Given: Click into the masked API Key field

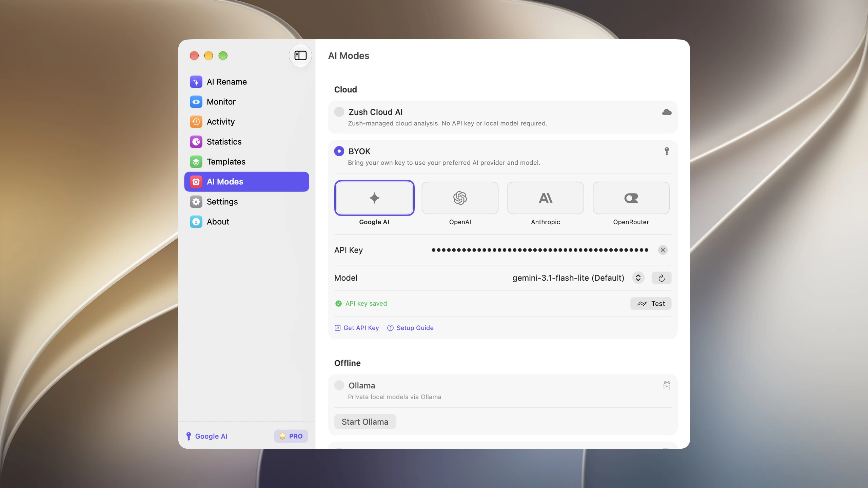Looking at the screenshot, I should 540,250.
